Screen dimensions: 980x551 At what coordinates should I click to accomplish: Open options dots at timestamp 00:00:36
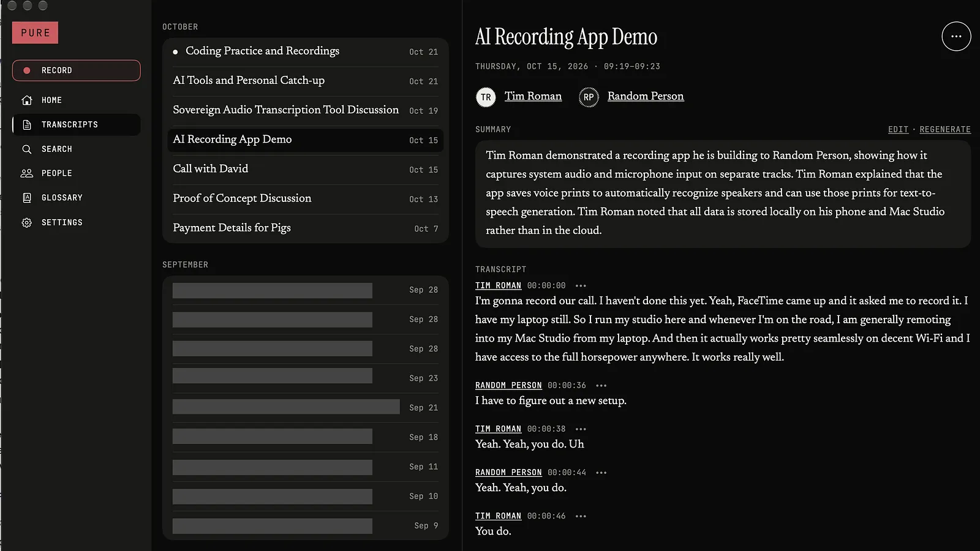point(601,386)
